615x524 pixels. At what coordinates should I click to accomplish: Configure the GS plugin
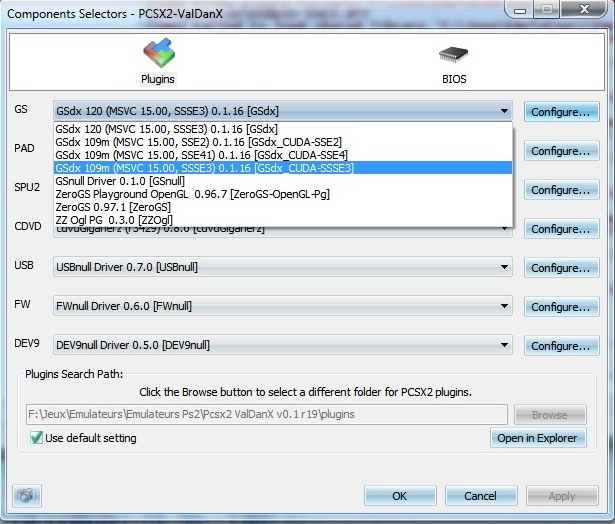tap(561, 112)
